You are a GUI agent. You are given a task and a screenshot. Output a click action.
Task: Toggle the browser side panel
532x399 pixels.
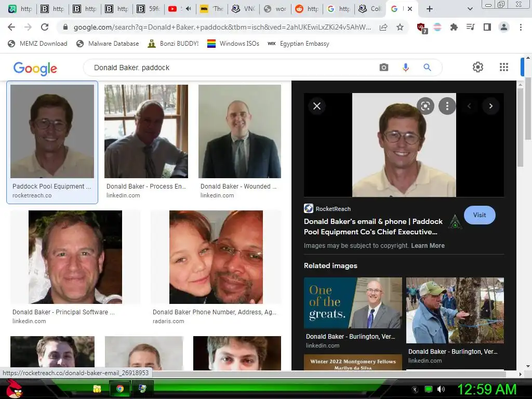487,27
